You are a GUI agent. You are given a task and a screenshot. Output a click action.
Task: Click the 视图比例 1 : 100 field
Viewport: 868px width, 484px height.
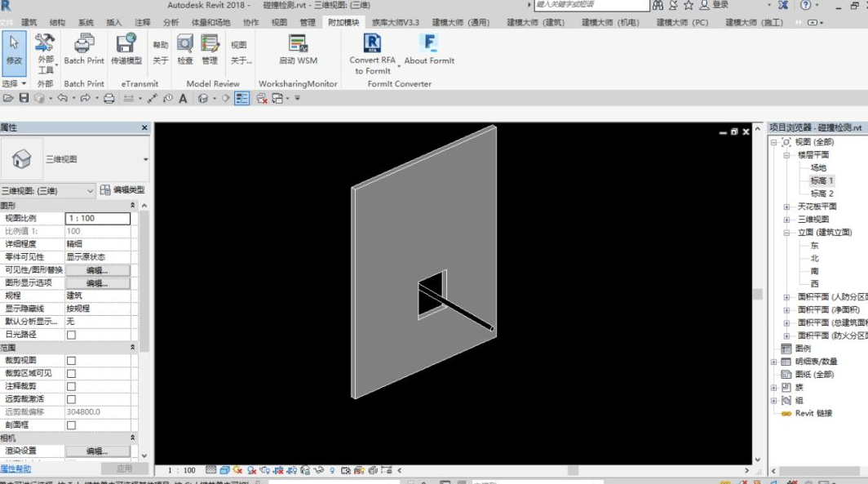[97, 218]
